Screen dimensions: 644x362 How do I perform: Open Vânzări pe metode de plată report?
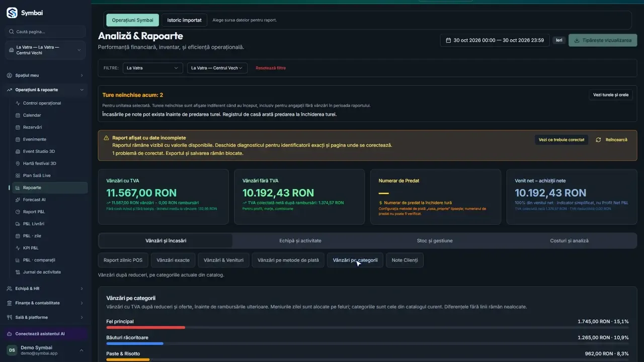288,260
